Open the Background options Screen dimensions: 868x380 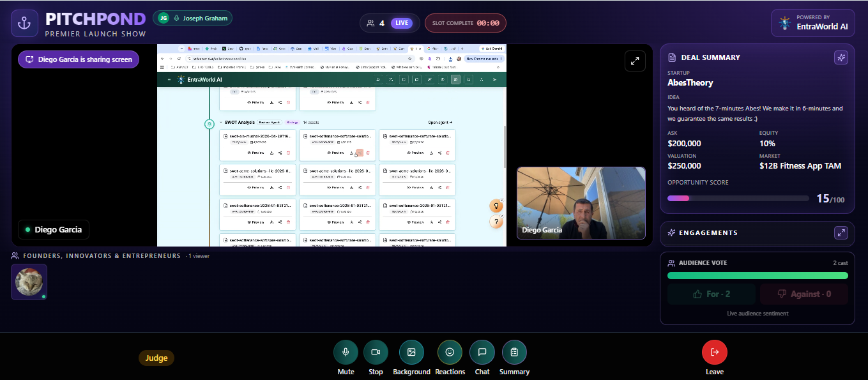click(x=411, y=352)
